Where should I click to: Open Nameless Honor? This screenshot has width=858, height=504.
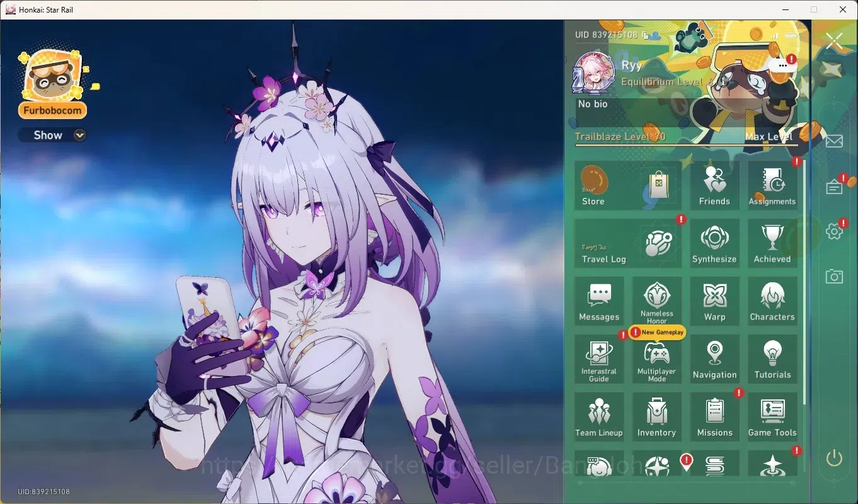[656, 301]
